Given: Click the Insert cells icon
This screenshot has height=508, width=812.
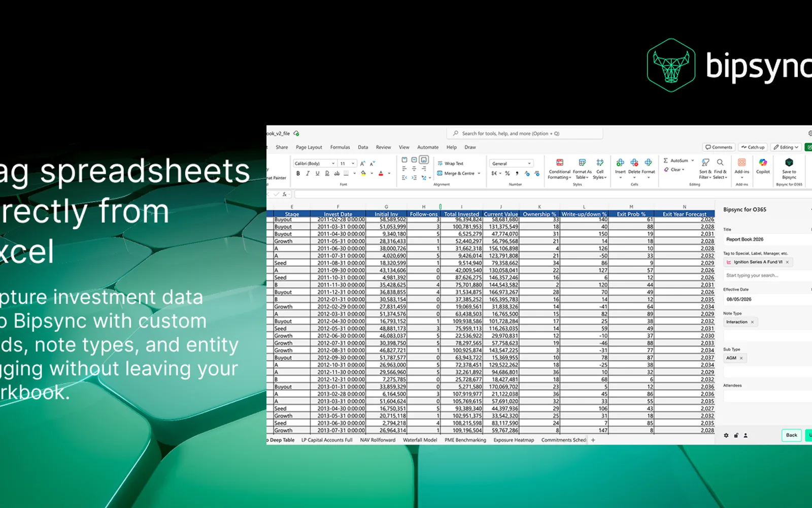Looking at the screenshot, I should (620, 163).
